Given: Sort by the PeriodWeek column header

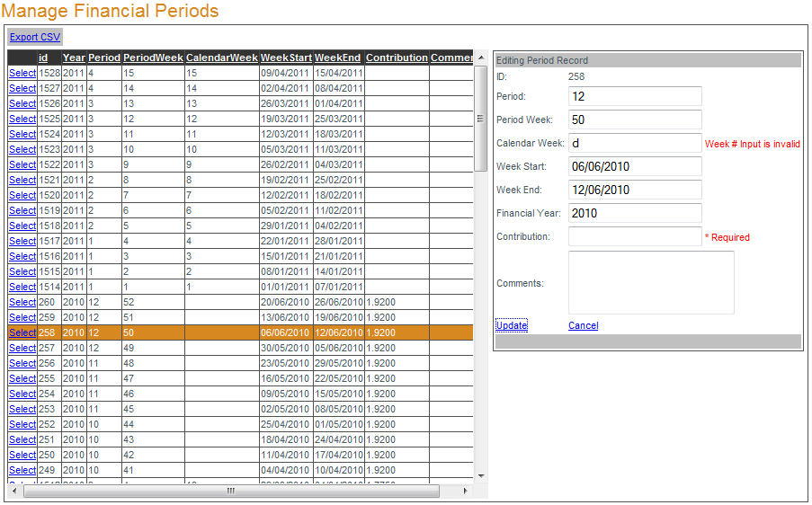Looking at the screenshot, I should 153,58.
